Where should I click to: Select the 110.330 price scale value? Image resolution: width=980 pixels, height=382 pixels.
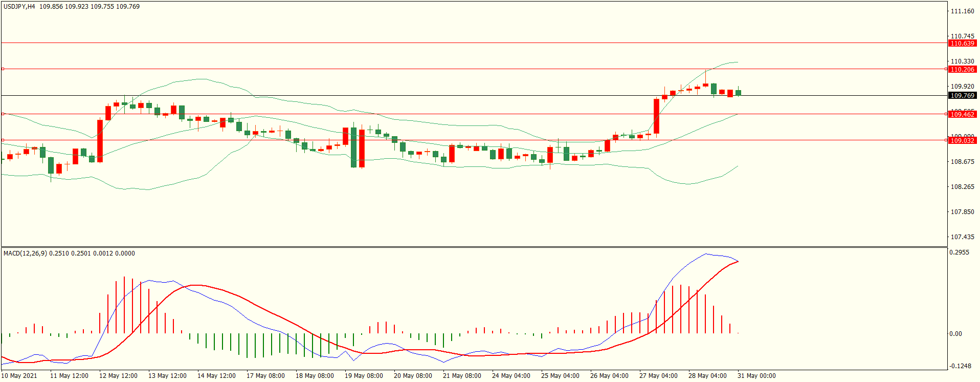click(x=962, y=61)
